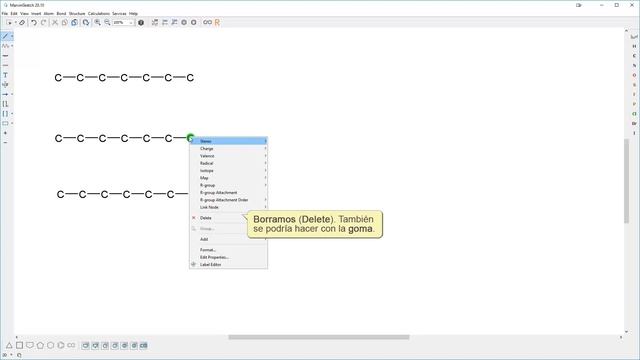Open the Edit menu
The height and width of the screenshot is (360, 640).
[x=14, y=13]
